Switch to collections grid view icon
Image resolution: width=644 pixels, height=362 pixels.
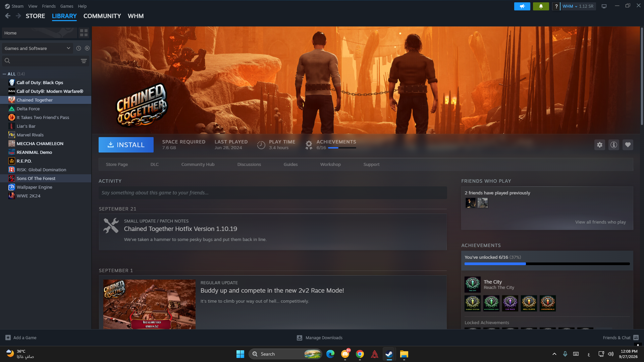click(x=84, y=33)
